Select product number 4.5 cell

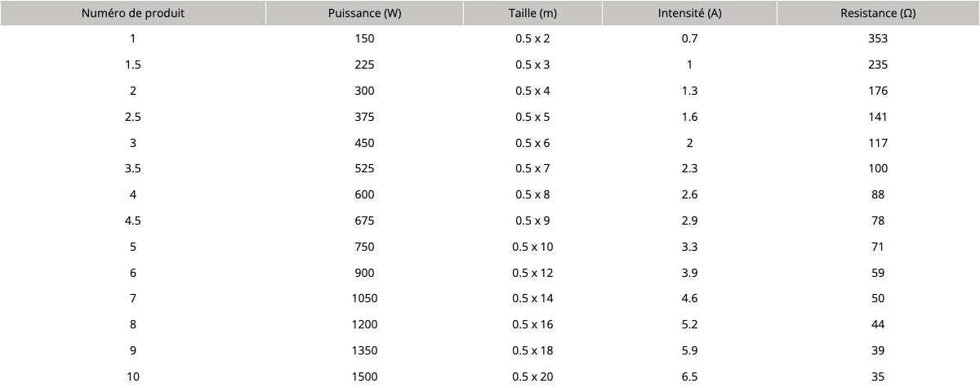click(133, 221)
